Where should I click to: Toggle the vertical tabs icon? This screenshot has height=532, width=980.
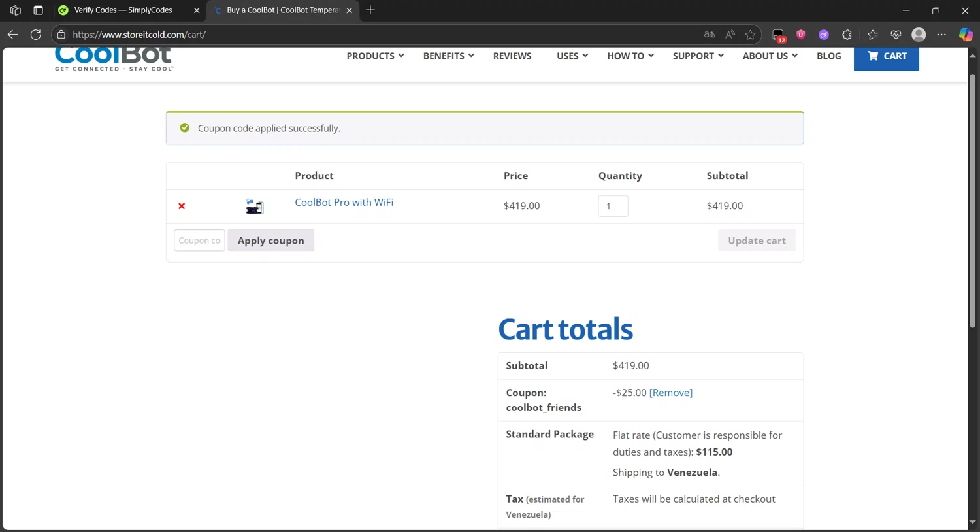pyautogui.click(x=38, y=10)
